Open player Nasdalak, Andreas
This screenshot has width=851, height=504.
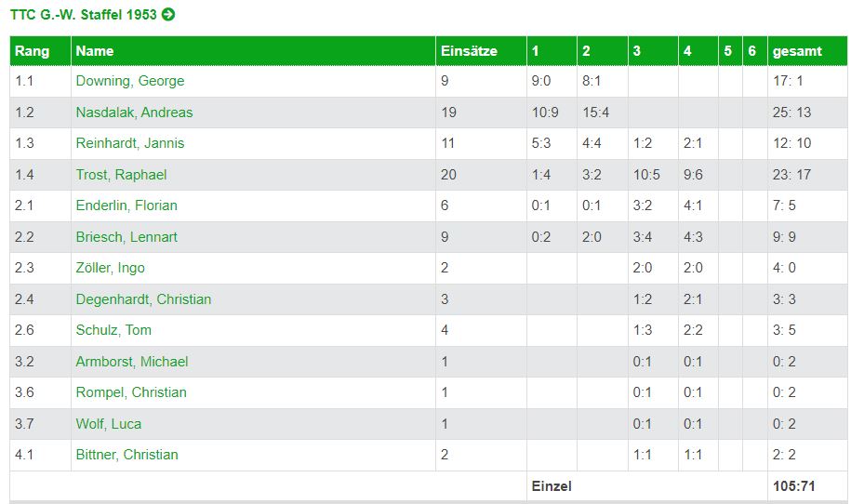pyautogui.click(x=134, y=113)
